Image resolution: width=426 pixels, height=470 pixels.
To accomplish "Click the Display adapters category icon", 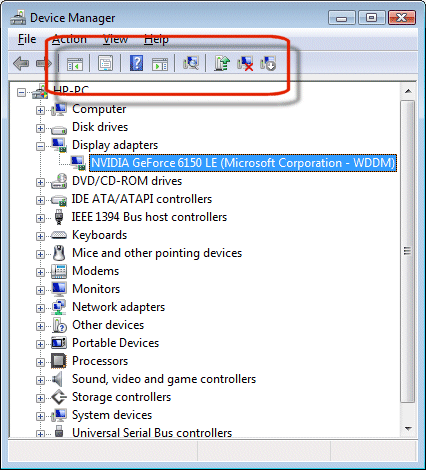I will 59,145.
